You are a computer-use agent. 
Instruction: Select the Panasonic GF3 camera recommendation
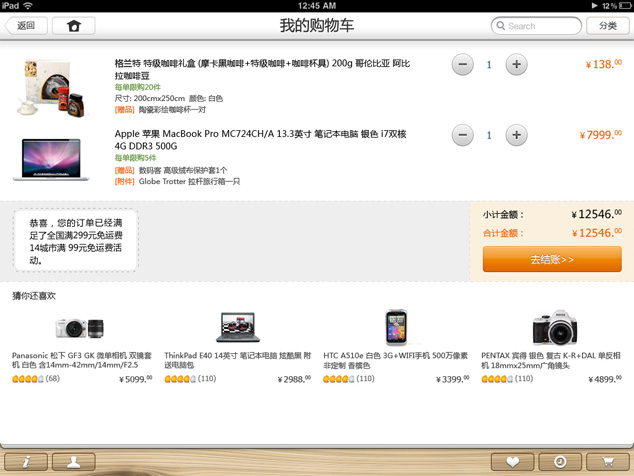(80, 328)
